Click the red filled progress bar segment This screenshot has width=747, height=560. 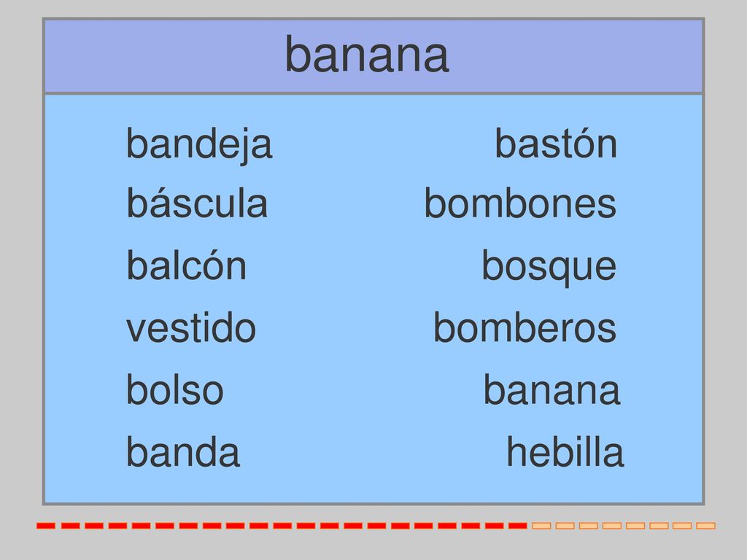click(x=282, y=526)
